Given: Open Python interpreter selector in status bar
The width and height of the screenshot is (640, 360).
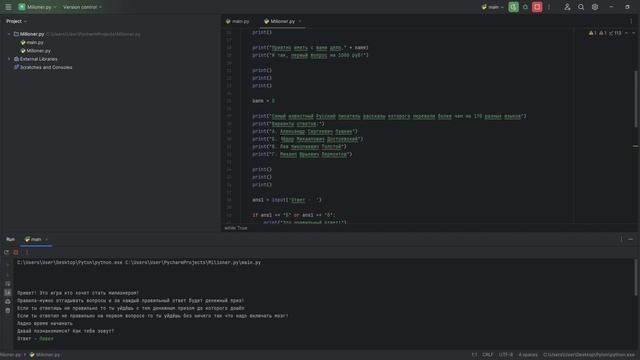Looking at the screenshot, I should click(x=589, y=355).
